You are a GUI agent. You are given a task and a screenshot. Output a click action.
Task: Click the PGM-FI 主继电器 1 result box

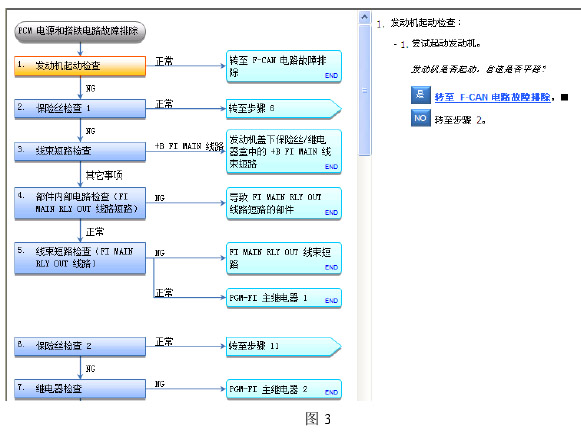tap(284, 298)
